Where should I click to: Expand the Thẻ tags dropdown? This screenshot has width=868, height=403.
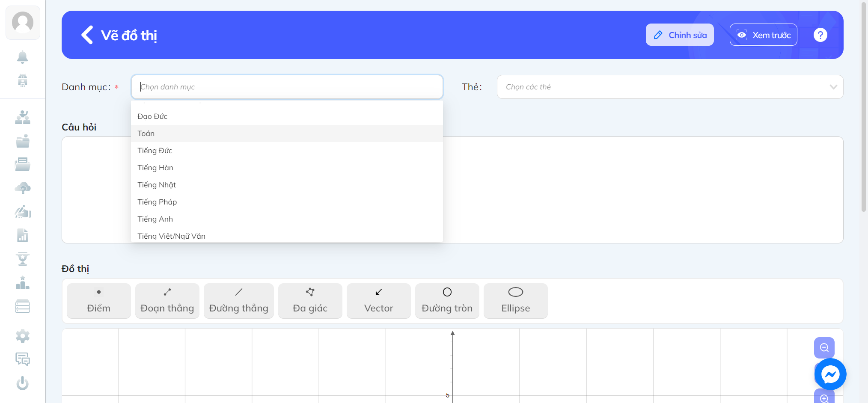(670, 87)
